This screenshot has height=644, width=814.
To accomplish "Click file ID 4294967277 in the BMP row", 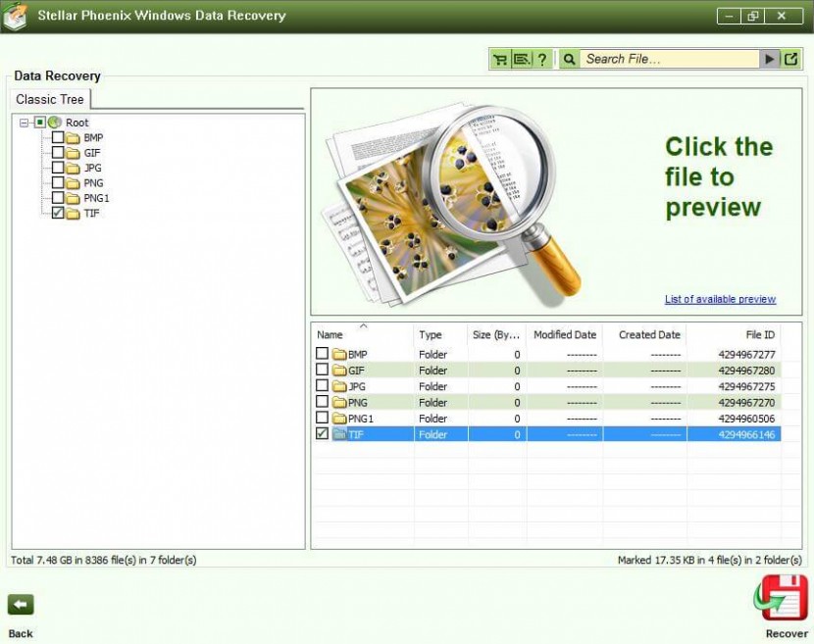I will [x=746, y=355].
